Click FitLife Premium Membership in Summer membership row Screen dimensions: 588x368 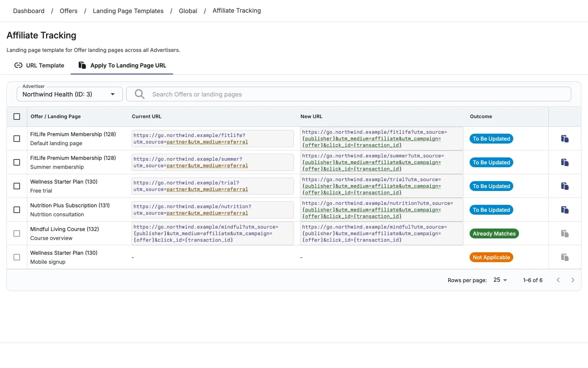point(73,158)
